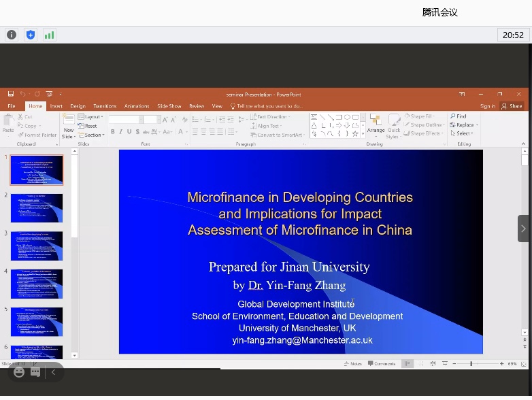Switch to Reading View in the status bar
532x400 pixels.
point(433,363)
